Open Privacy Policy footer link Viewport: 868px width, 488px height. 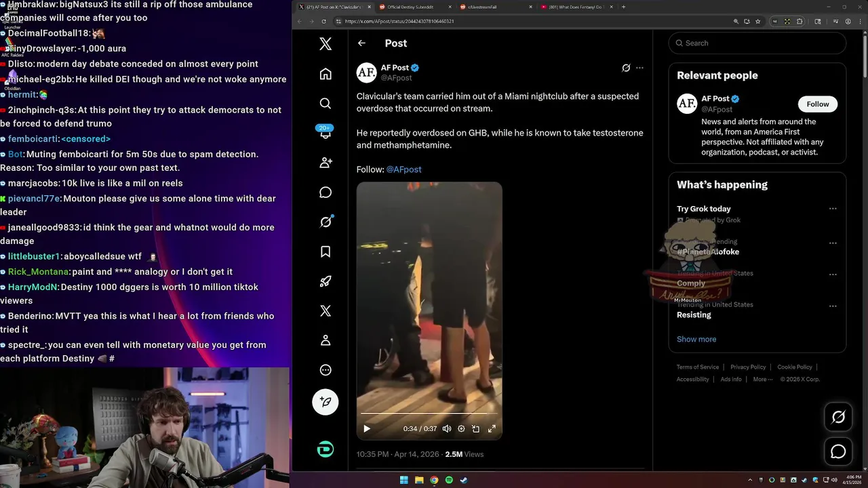(x=748, y=367)
